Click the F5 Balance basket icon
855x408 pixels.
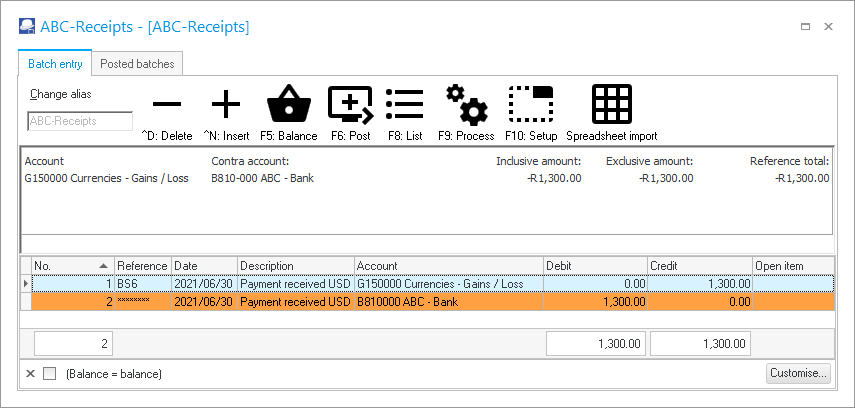(x=288, y=104)
